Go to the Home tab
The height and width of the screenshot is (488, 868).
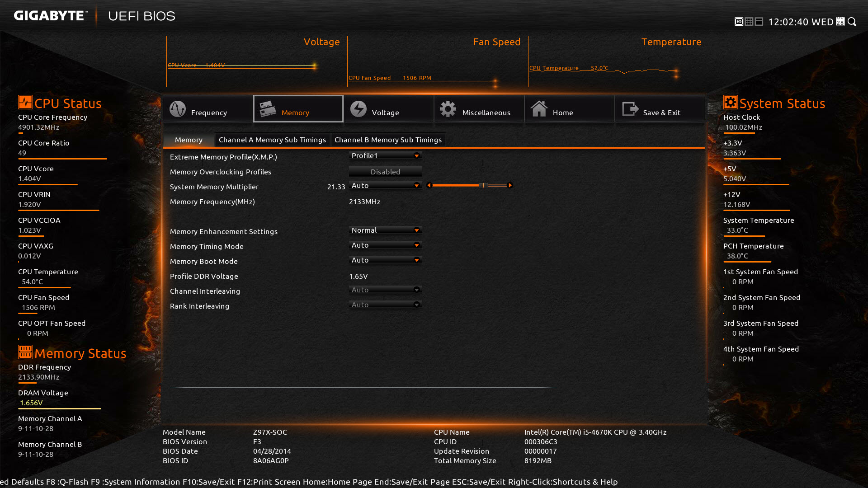click(x=570, y=109)
